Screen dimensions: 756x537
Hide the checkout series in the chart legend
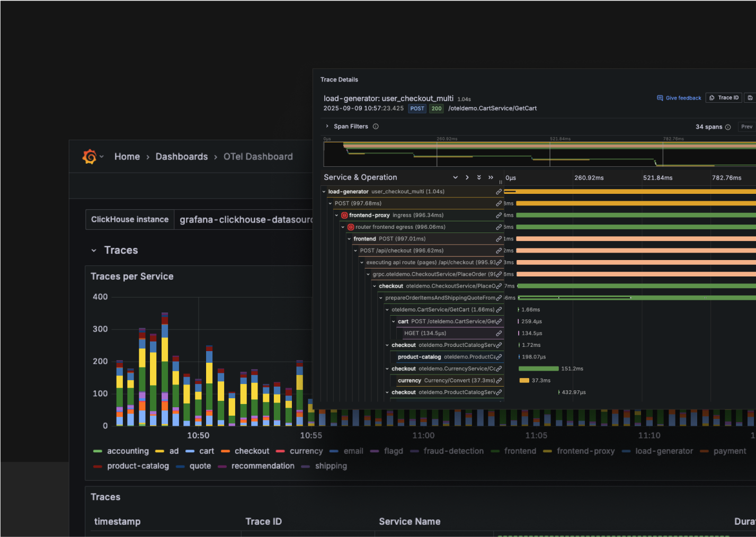pyautogui.click(x=252, y=451)
